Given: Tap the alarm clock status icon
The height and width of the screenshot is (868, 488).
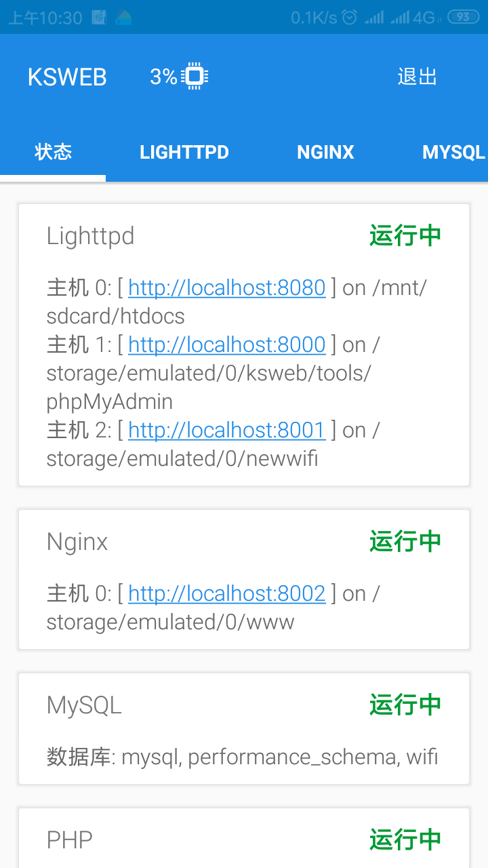Looking at the screenshot, I should point(350,18).
